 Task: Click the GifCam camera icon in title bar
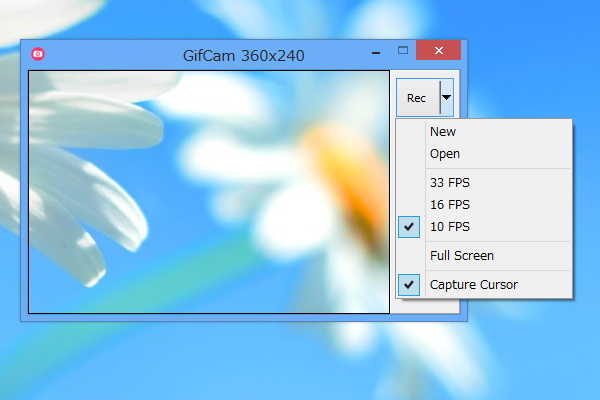(x=38, y=54)
